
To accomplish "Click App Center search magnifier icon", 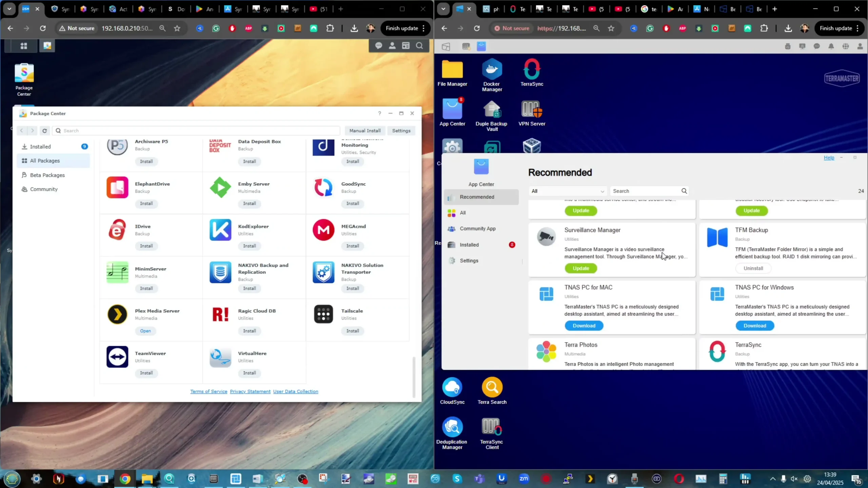I will tap(684, 191).
